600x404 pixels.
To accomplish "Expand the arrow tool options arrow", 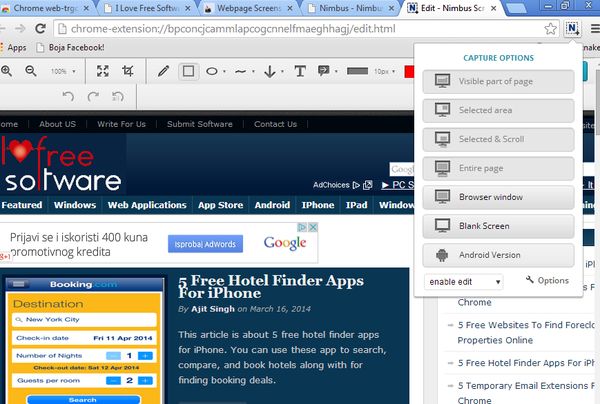I will pyautogui.click(x=282, y=71).
